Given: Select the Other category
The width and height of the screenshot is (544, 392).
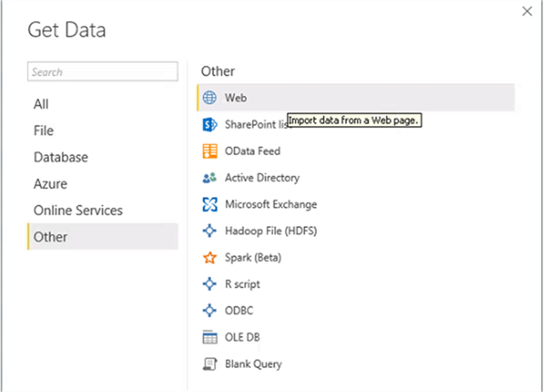Looking at the screenshot, I should point(103,236).
